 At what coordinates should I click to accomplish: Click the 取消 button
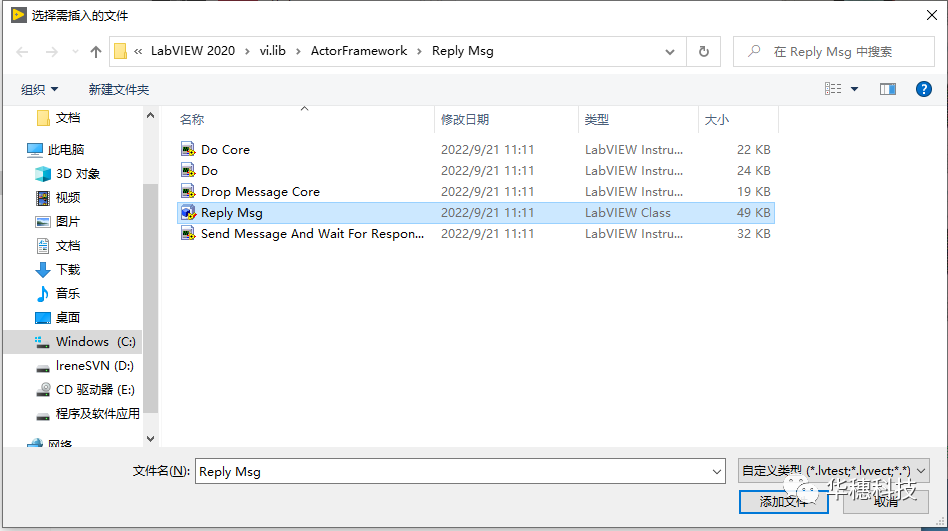885,502
